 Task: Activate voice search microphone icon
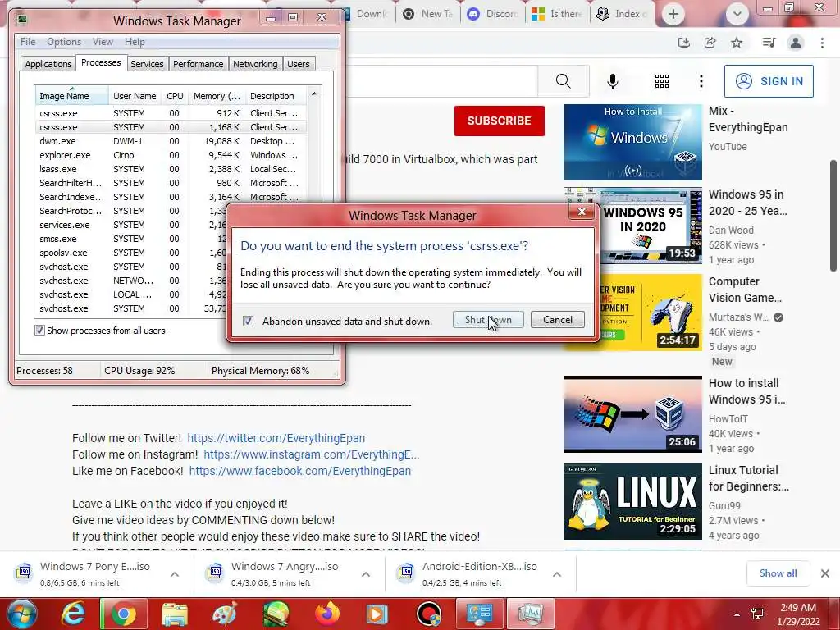(612, 81)
